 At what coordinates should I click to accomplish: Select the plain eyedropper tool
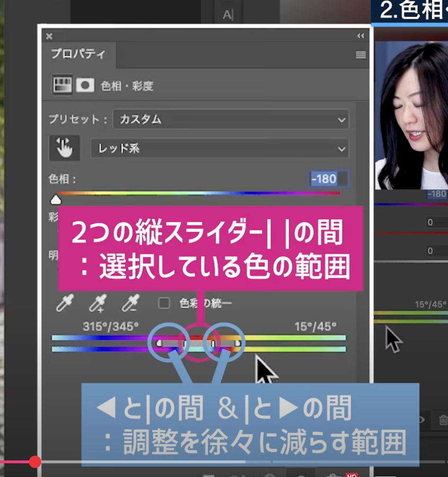tap(64, 303)
